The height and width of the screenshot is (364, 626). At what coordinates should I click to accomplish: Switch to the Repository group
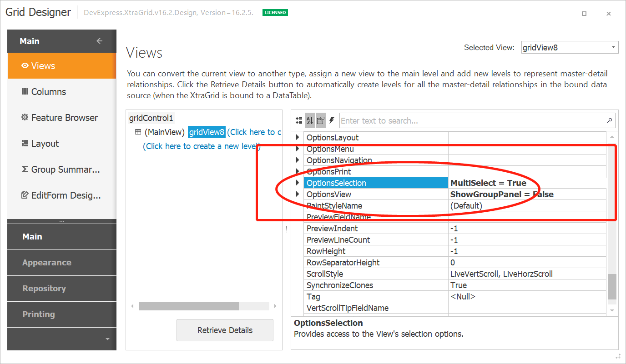(62, 289)
